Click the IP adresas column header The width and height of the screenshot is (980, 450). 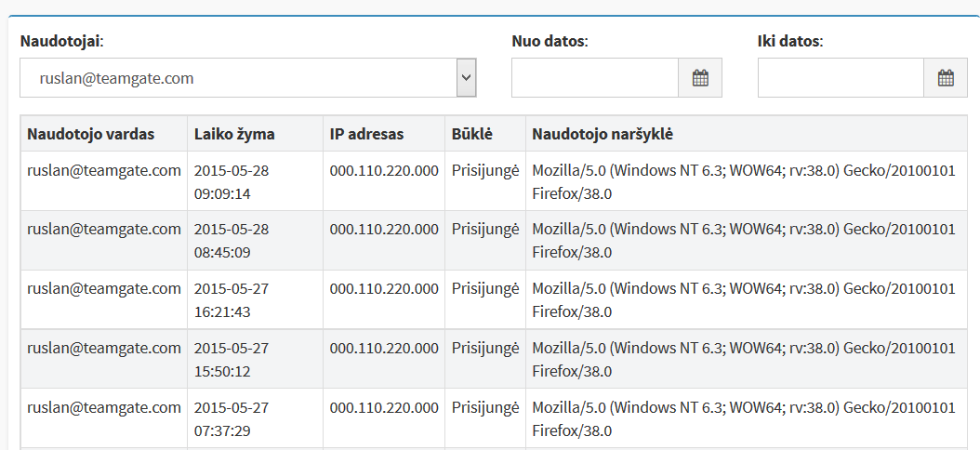point(367,134)
